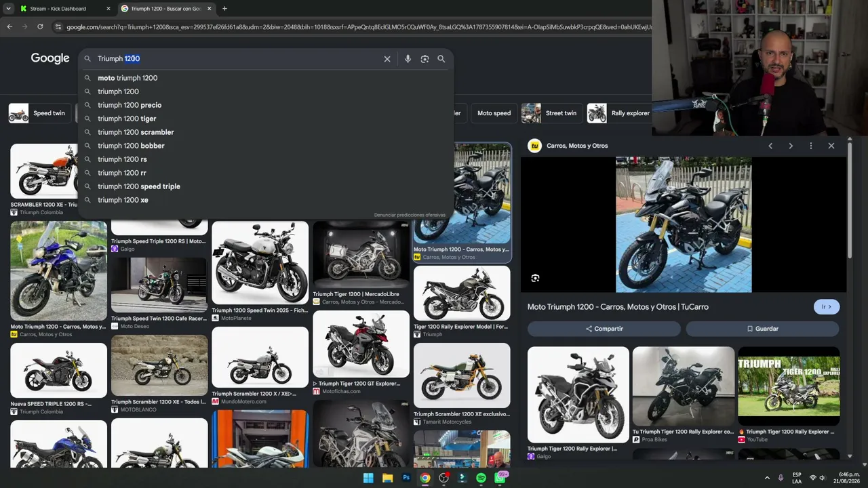Open the Tiger 1200 Rally Explorer Model result
Screen dimensions: 868x488
coord(462,293)
